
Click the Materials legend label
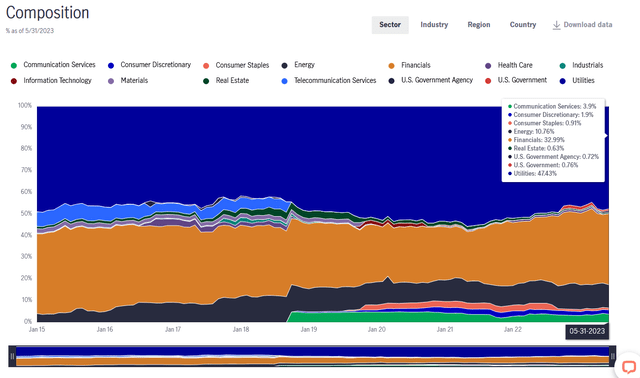point(134,80)
